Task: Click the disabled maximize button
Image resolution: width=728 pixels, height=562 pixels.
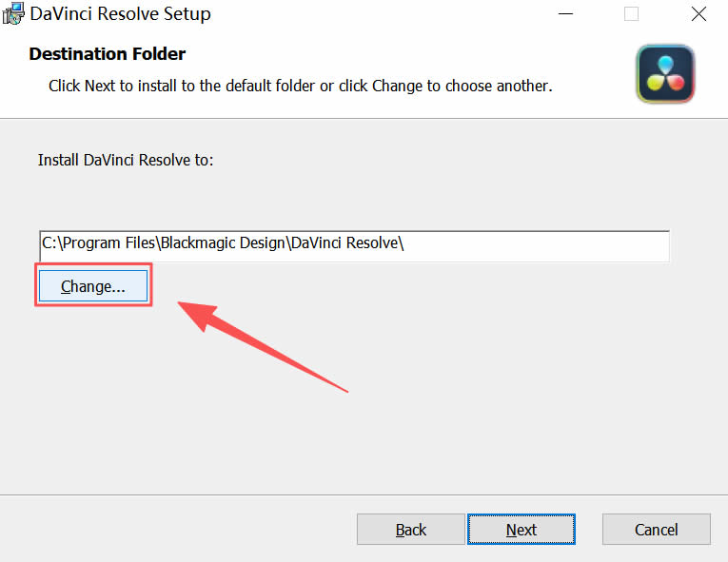Action: pyautogui.click(x=631, y=14)
